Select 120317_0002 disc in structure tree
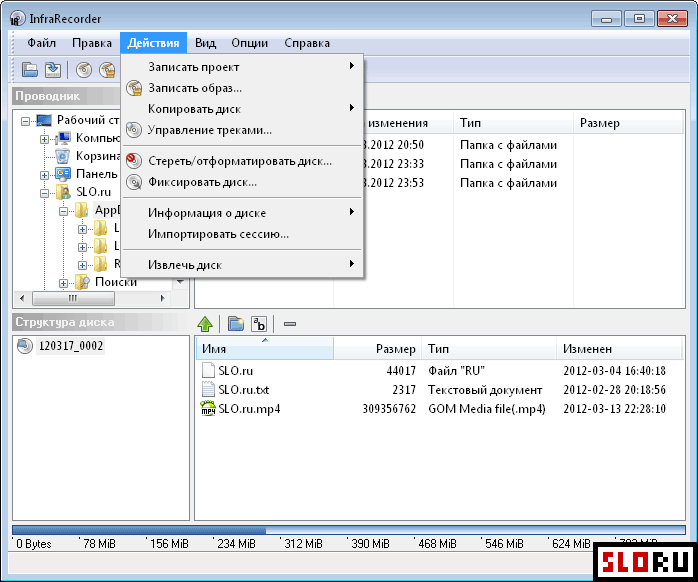Screen dimensions: 698x582 click(x=71, y=346)
